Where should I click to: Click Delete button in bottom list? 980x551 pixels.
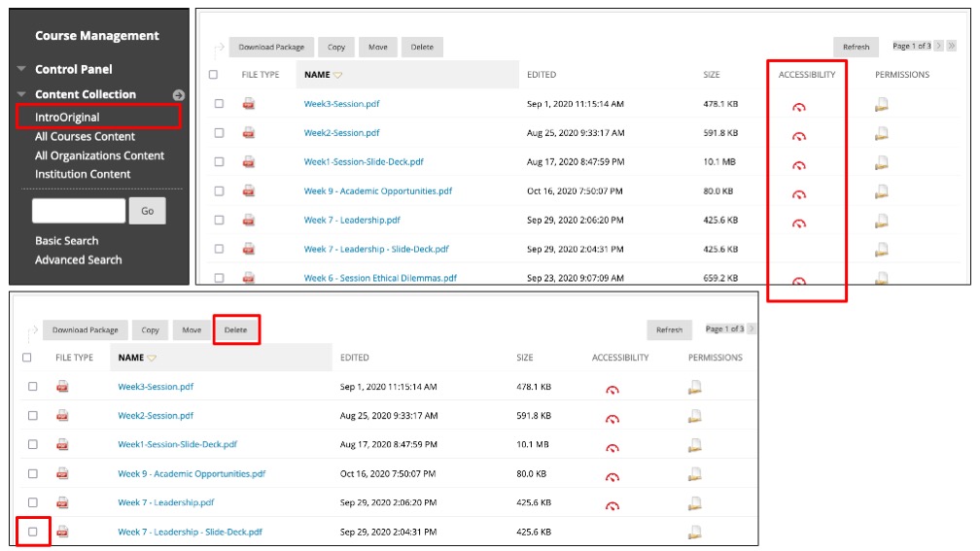235,329
